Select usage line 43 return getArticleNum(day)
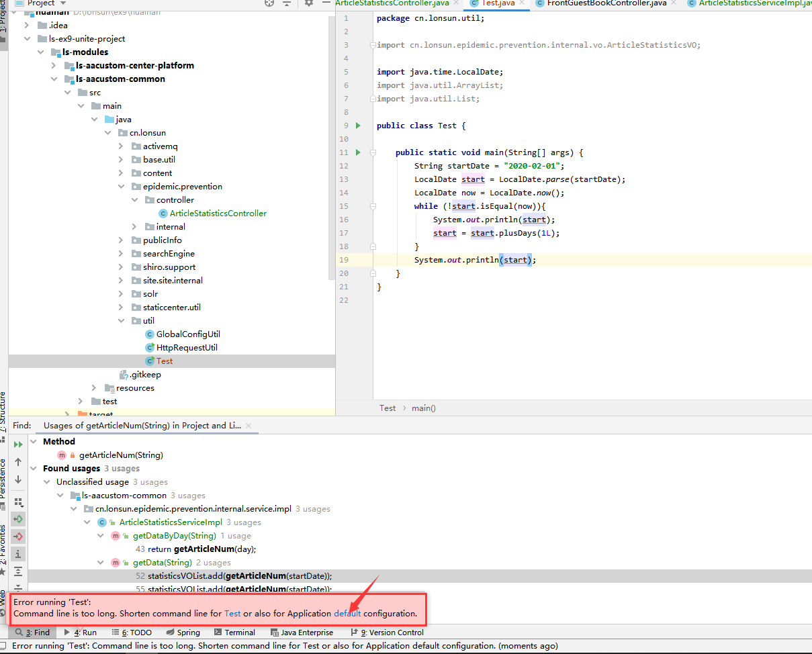 [195, 549]
